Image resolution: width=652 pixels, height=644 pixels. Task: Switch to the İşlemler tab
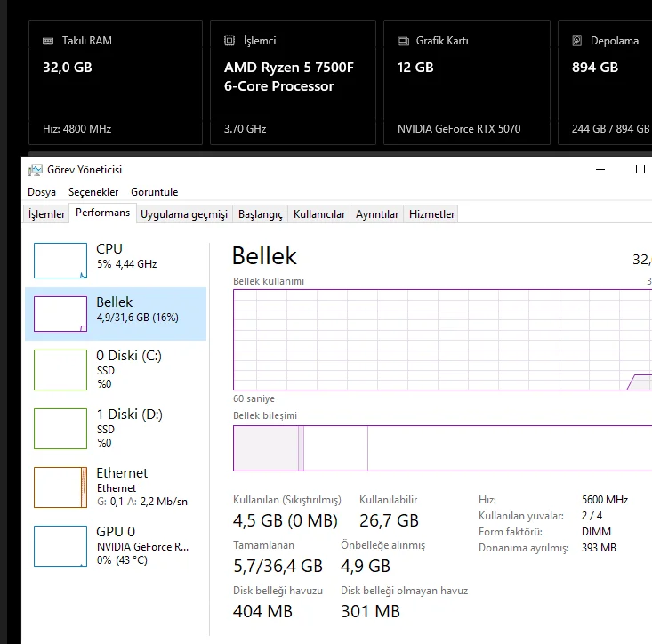(47, 214)
